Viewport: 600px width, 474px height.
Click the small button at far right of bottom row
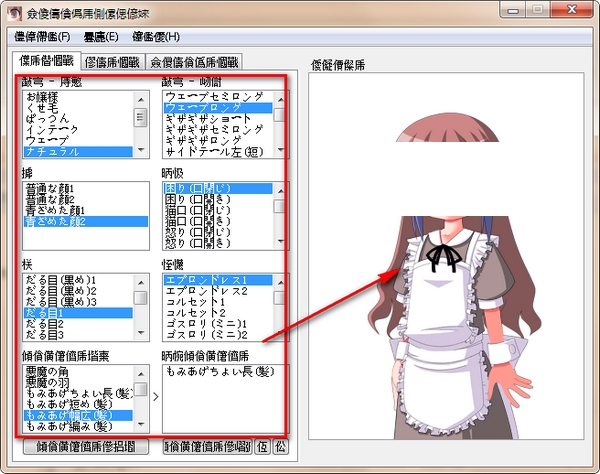click(280, 446)
